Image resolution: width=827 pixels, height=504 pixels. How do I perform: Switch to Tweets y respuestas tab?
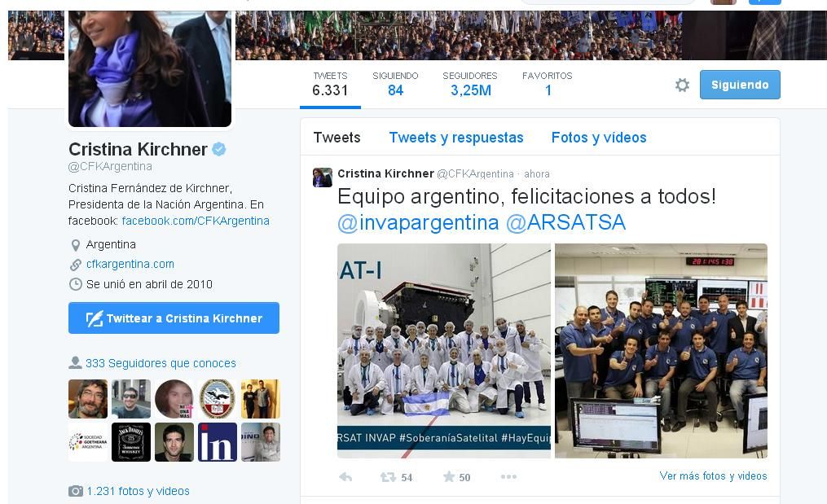(x=456, y=138)
